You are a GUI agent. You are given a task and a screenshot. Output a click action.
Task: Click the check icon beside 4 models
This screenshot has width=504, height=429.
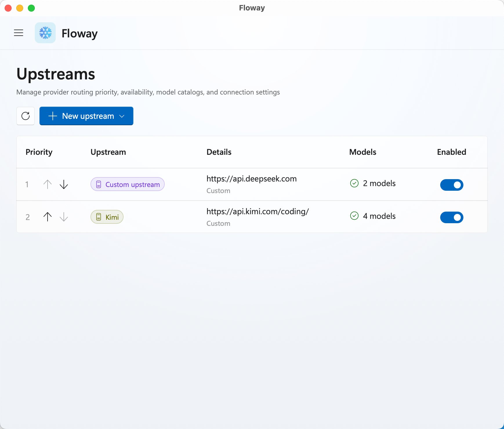click(x=354, y=216)
